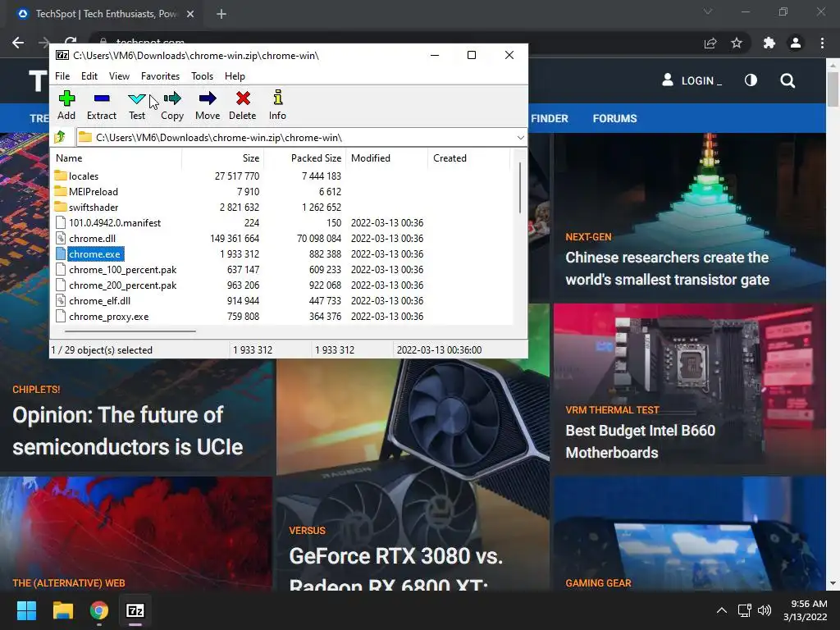Open the taskbar clock and date
Image resolution: width=840 pixels, height=630 pixels.
[x=806, y=610]
